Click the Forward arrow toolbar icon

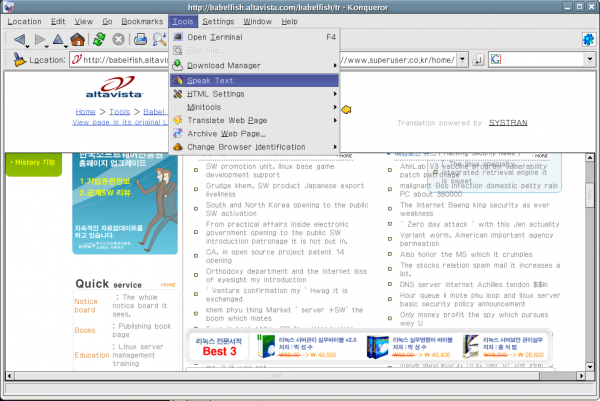coord(39,39)
